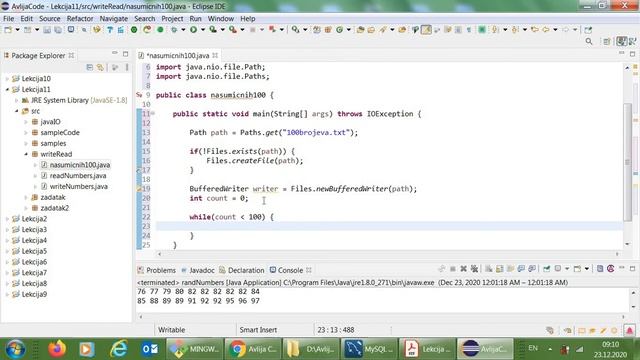Image resolution: width=640 pixels, height=360 pixels.
Task: Click the Debug bug icon in toolbar
Action: pos(174,30)
